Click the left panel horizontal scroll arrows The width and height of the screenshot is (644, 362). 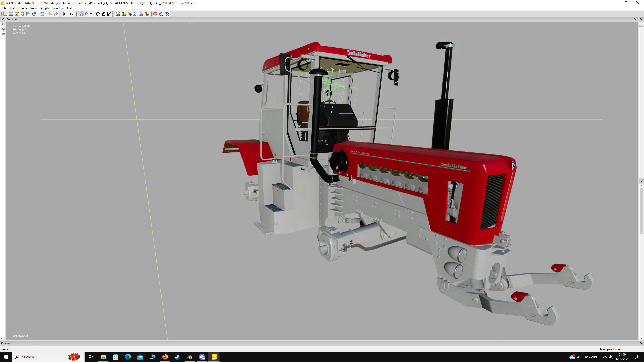point(3,338)
